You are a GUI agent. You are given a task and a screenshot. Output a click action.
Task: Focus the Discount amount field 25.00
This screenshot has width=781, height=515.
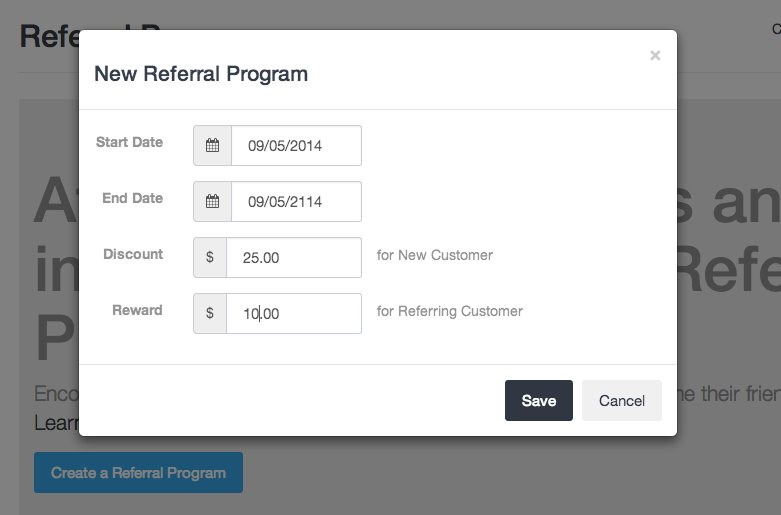click(294, 258)
